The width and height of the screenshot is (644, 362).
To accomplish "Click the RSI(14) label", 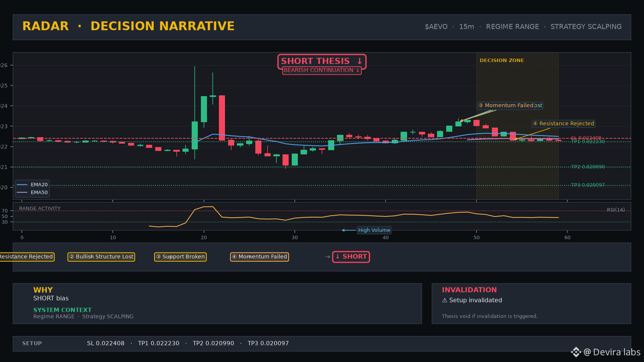I will tap(616, 210).
